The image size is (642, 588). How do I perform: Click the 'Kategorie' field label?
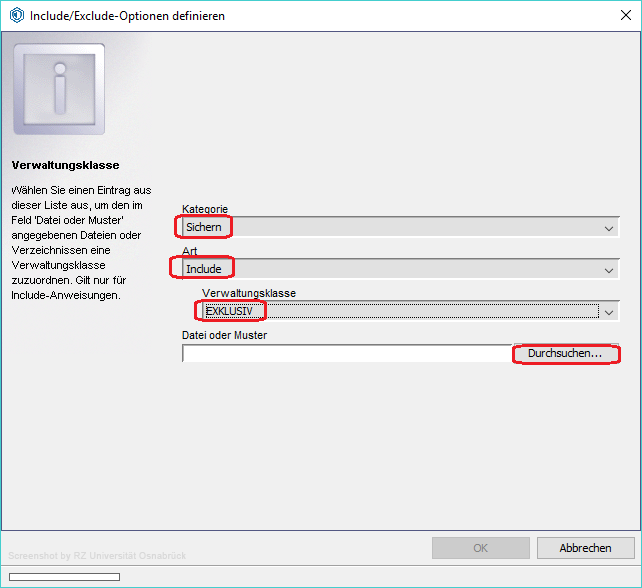point(205,209)
